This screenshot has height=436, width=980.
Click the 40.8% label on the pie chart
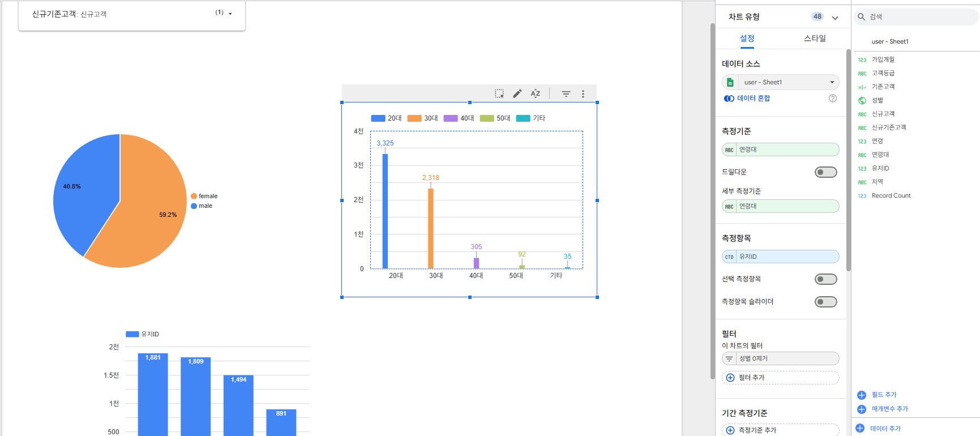click(x=72, y=187)
